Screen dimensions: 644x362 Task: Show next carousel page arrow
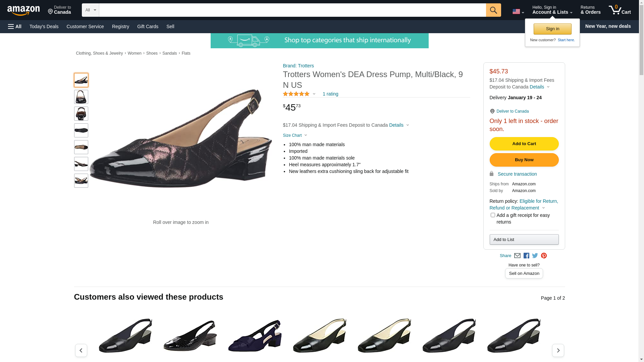[x=558, y=350]
